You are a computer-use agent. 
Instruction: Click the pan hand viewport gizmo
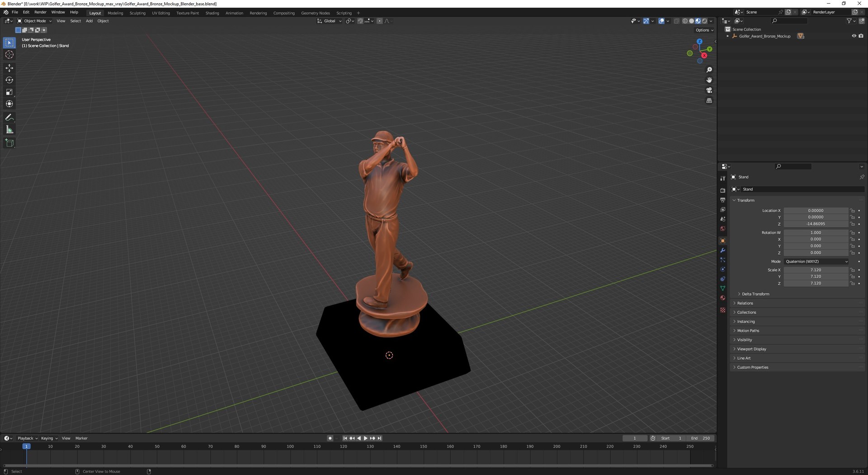click(709, 80)
